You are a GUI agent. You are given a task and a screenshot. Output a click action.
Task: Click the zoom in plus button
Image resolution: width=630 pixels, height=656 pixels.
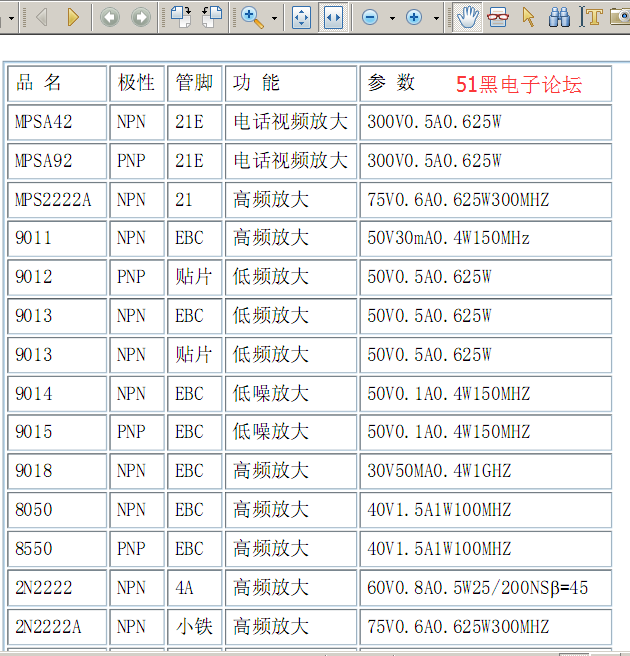[x=414, y=17]
